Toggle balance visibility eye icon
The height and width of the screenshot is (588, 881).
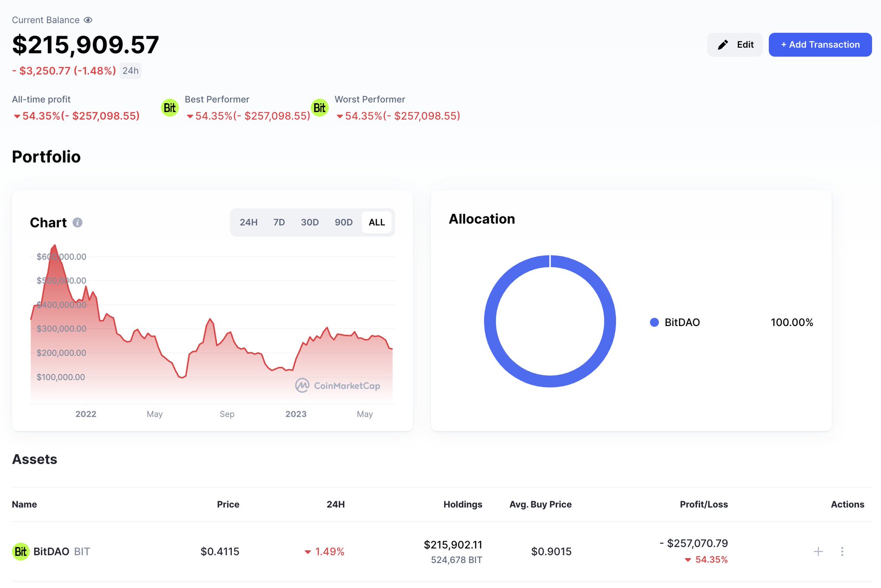pyautogui.click(x=88, y=20)
